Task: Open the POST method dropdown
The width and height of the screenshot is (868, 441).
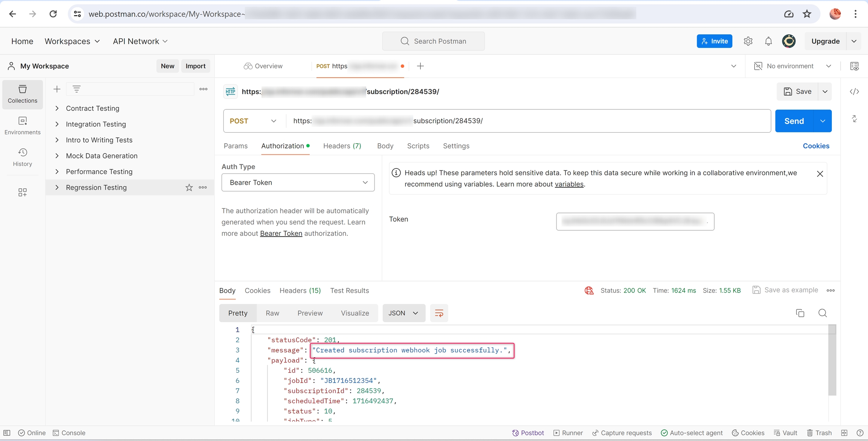Action: coord(253,121)
